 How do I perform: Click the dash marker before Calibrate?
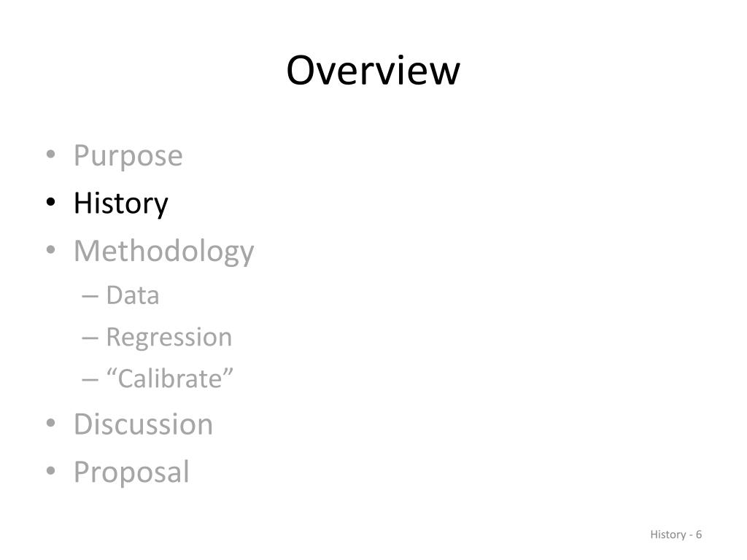(90, 381)
